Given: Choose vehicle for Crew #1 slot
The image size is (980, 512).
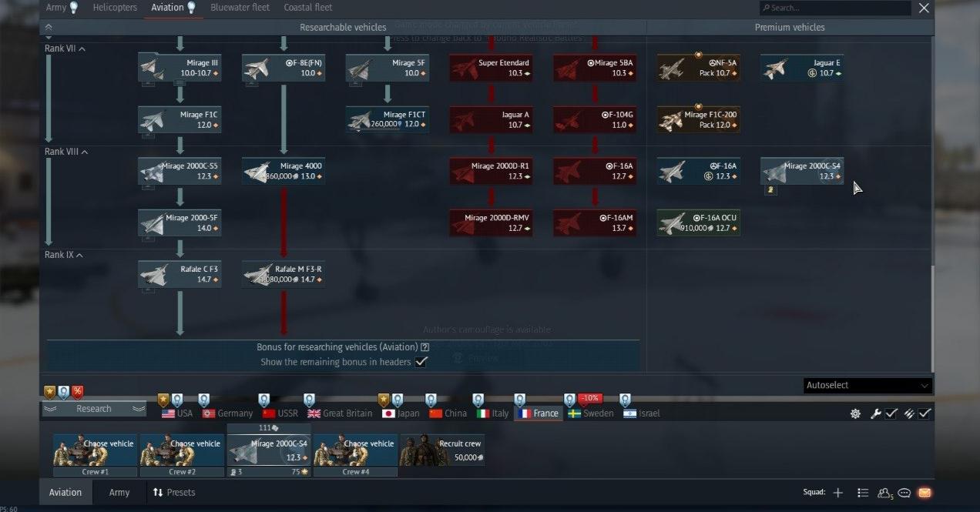Looking at the screenshot, I should pyautogui.click(x=95, y=450).
